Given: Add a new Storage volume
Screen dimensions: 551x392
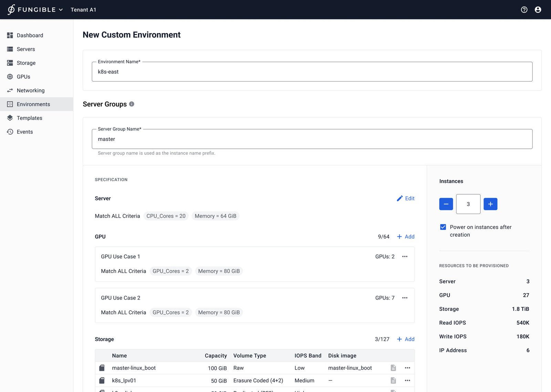Looking at the screenshot, I should pyautogui.click(x=405, y=339).
